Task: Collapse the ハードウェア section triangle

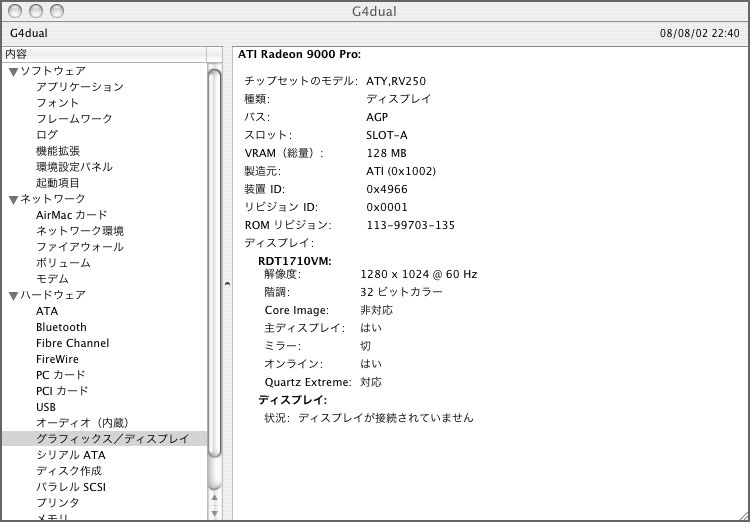Action: point(14,296)
